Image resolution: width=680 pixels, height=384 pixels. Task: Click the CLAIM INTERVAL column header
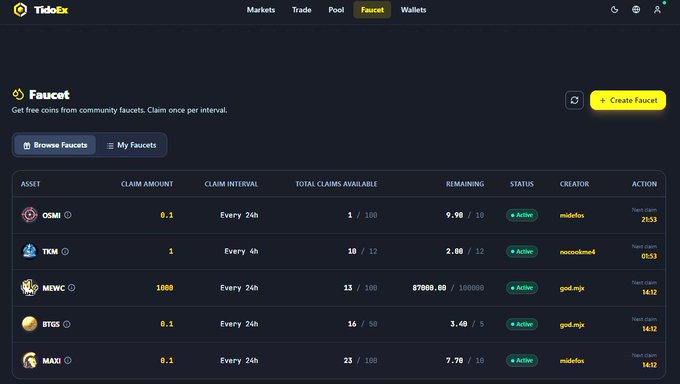tap(231, 184)
